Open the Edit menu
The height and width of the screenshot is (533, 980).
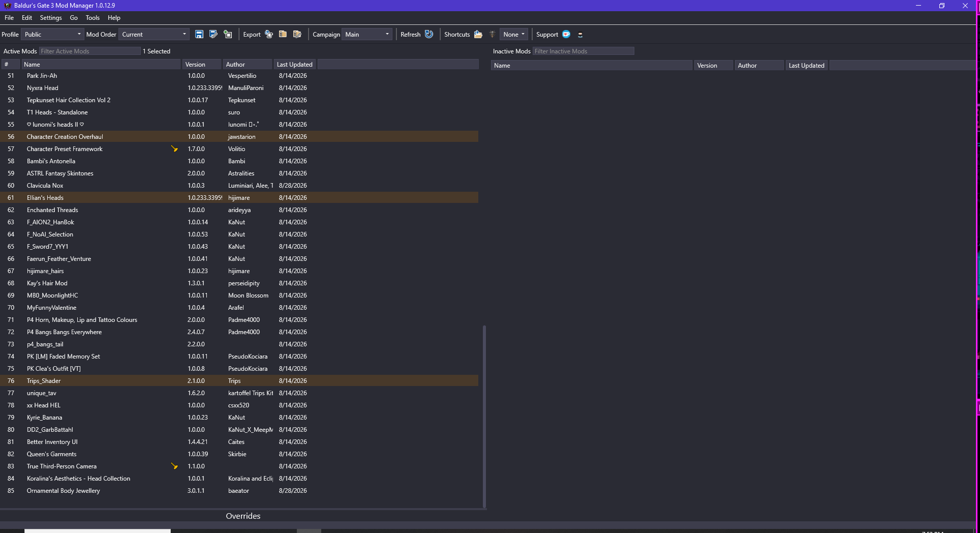click(27, 17)
